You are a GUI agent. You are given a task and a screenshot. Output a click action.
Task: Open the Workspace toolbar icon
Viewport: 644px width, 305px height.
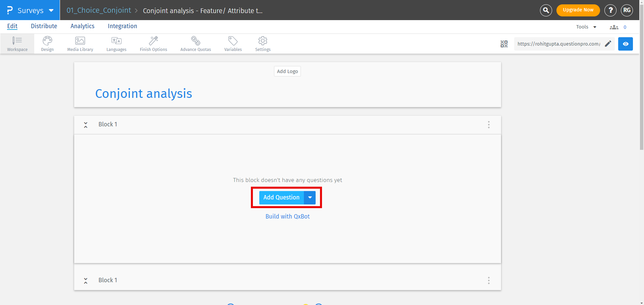pos(17,44)
